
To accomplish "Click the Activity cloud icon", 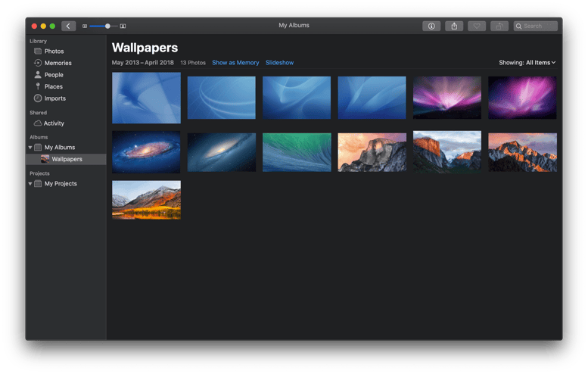I will pos(38,123).
